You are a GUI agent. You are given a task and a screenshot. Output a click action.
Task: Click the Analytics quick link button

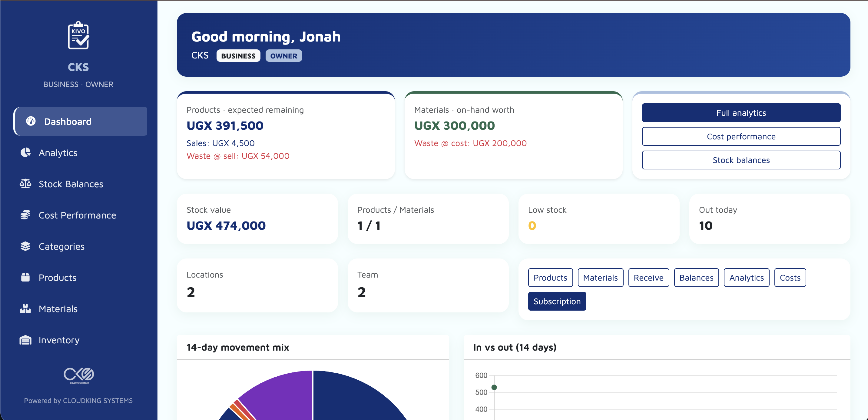(746, 277)
